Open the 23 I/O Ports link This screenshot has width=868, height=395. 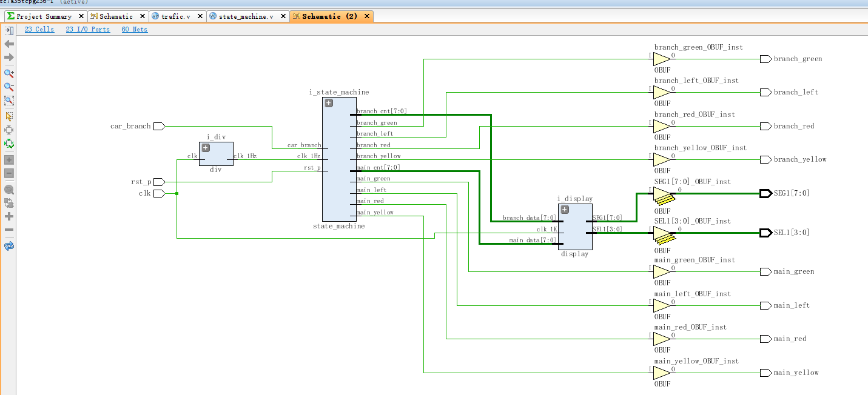point(88,29)
